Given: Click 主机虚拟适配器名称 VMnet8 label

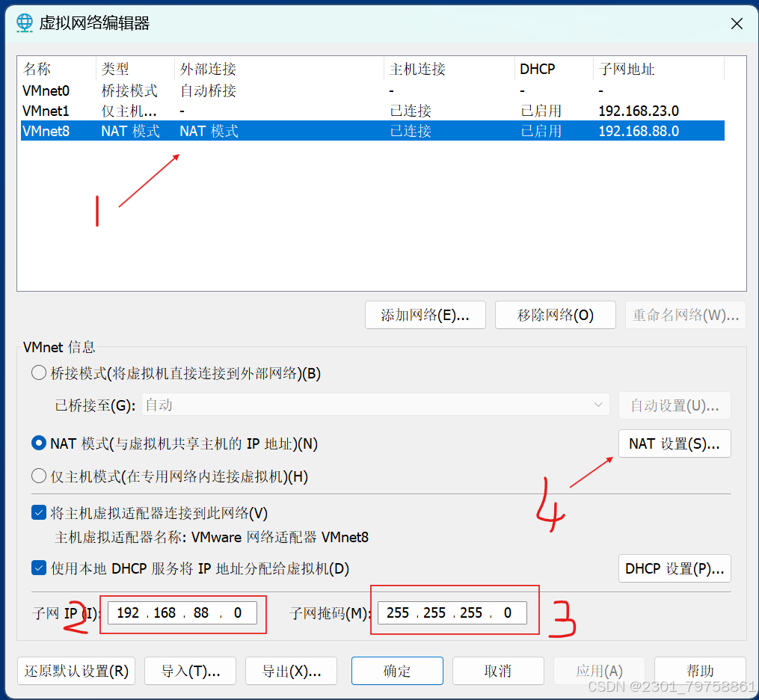Looking at the screenshot, I should coord(212,537).
